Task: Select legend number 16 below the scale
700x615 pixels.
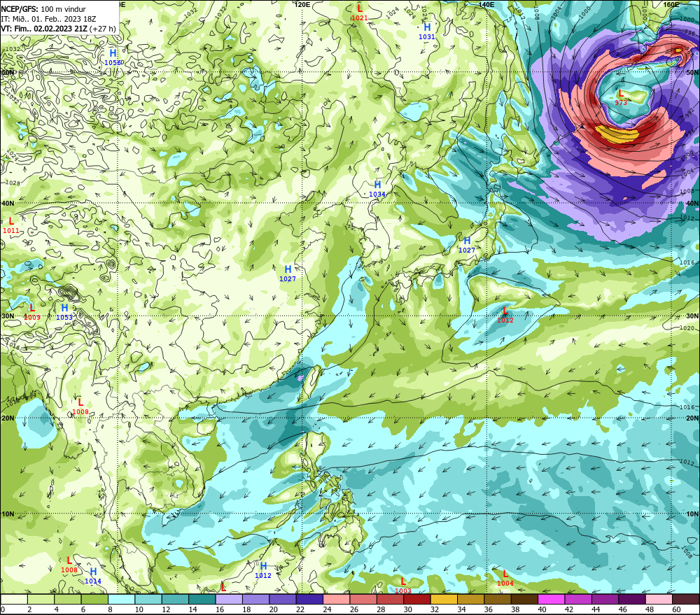Action: (220, 609)
